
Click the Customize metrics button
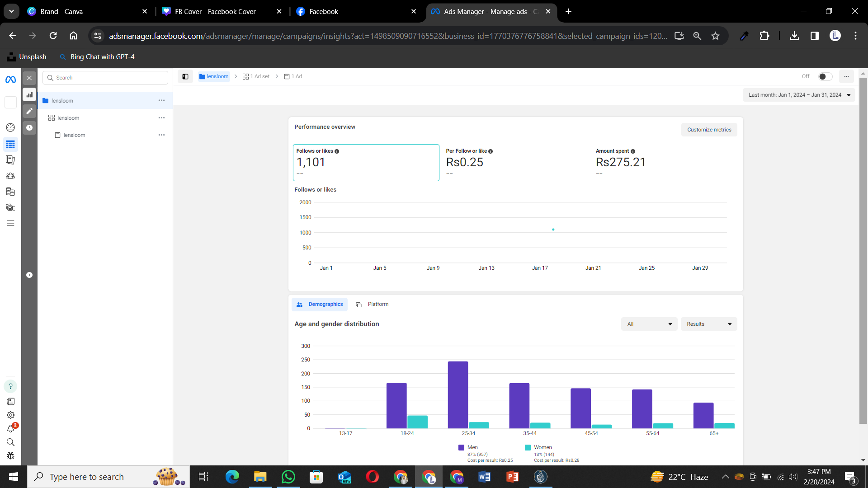(x=709, y=130)
